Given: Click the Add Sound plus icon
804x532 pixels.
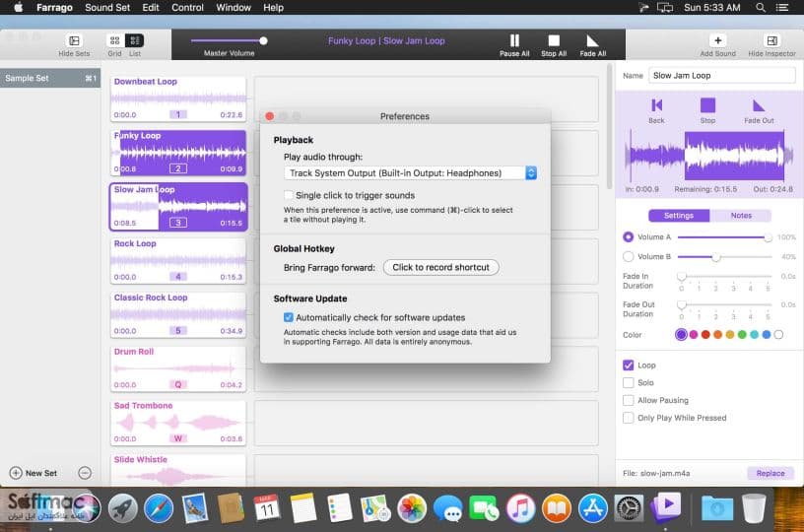Looking at the screenshot, I should click(x=718, y=40).
